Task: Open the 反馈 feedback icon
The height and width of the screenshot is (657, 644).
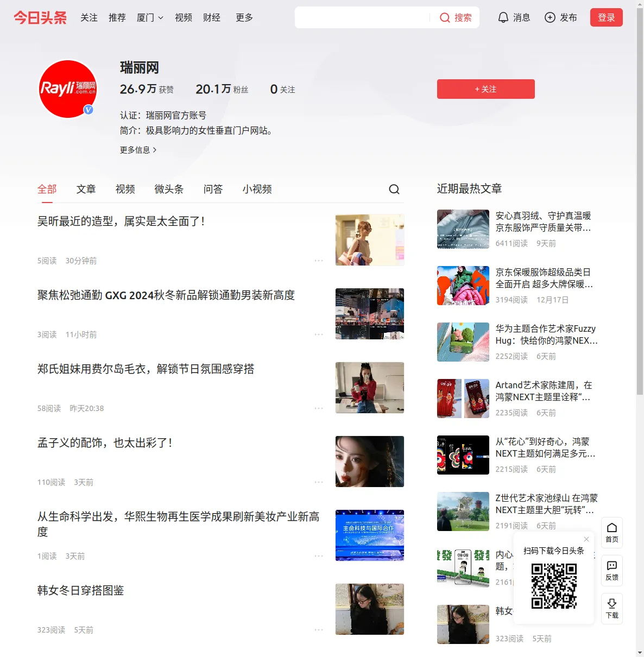Action: coord(612,571)
